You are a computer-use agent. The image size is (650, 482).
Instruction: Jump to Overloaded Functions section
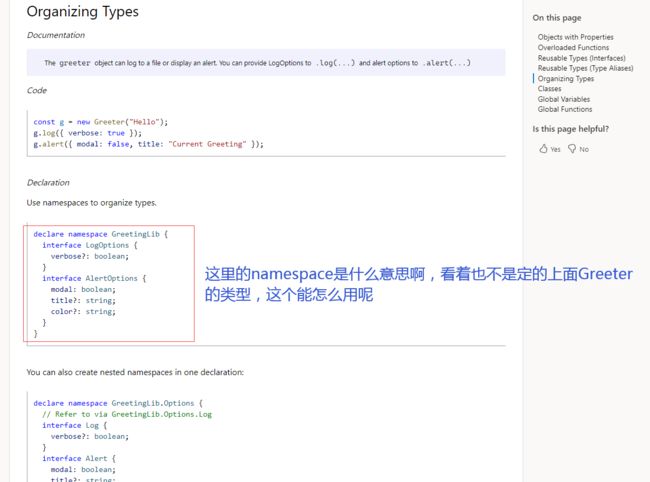pyautogui.click(x=573, y=47)
